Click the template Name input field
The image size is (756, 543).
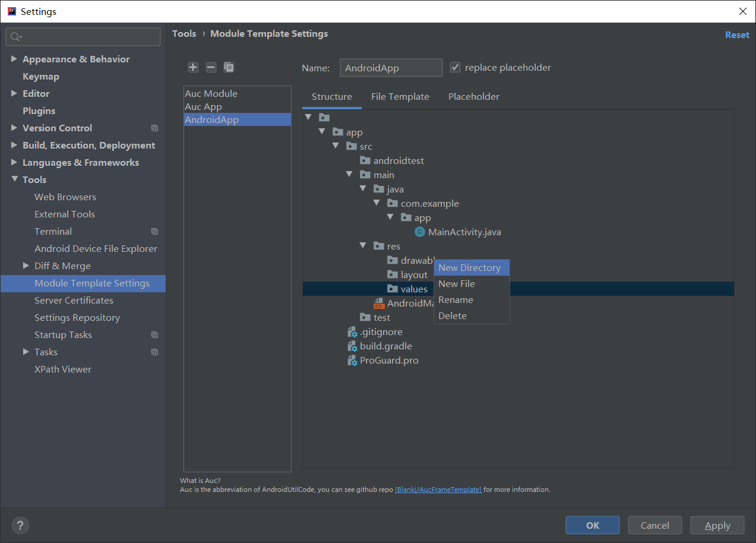(391, 68)
